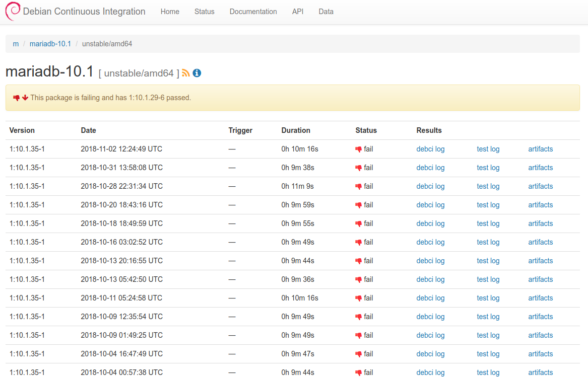Open artifacts for the 2018-10-20 run
Viewport: 588px width, 377px height.
(x=540, y=205)
